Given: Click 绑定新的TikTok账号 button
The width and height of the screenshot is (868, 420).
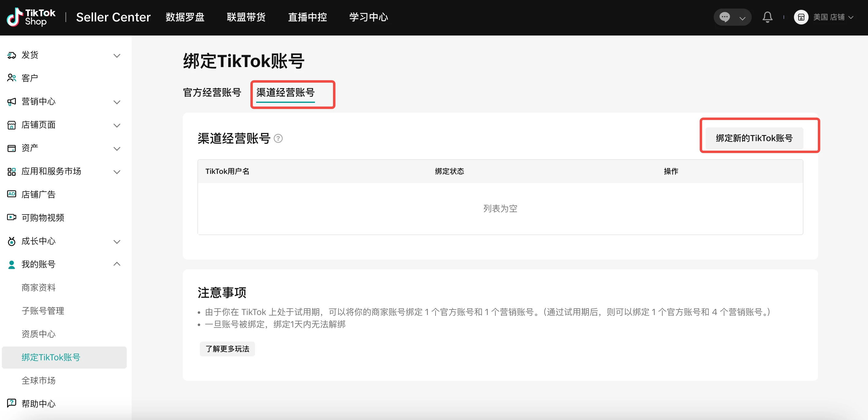Looking at the screenshot, I should pyautogui.click(x=754, y=138).
